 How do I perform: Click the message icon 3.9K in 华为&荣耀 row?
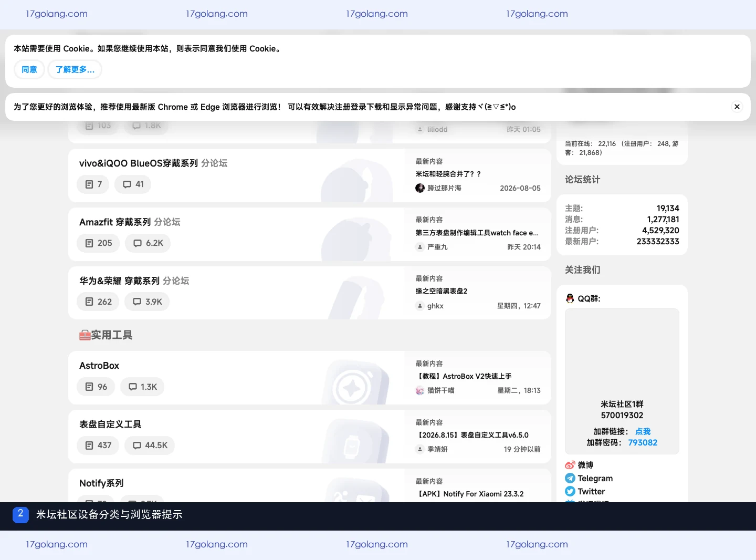coord(137,302)
